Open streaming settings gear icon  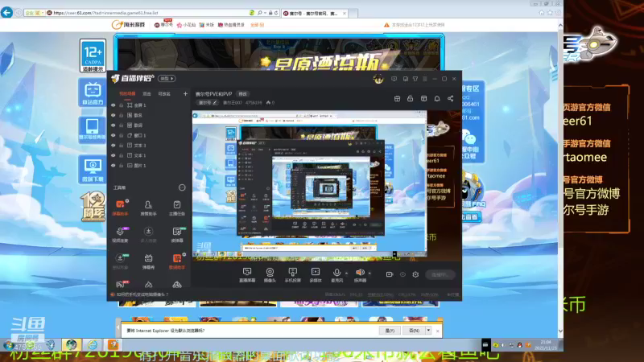(415, 274)
